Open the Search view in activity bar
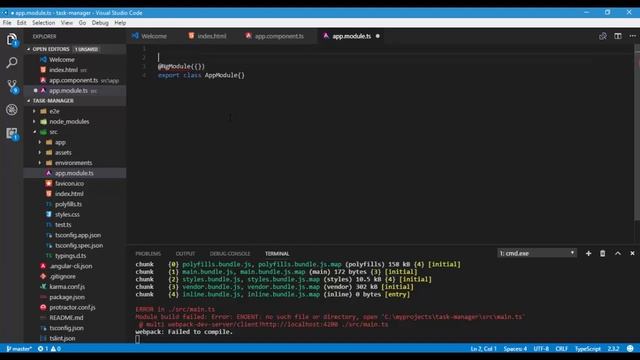Viewport: 640px width, 360px height. pos(12,62)
